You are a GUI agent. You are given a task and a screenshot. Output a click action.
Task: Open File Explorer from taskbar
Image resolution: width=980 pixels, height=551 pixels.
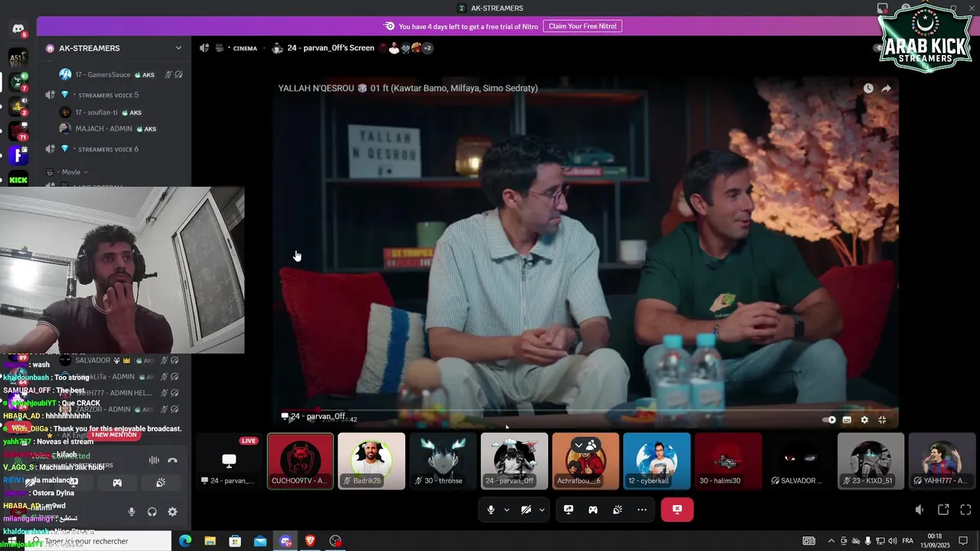point(210,541)
